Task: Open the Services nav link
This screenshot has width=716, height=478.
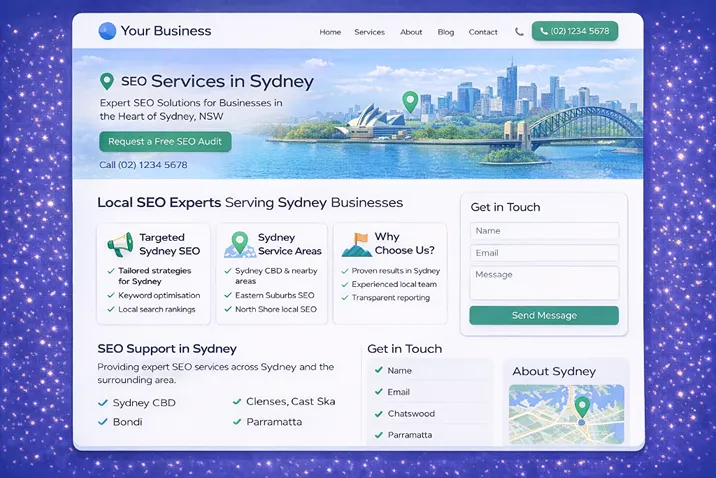Action: (369, 32)
